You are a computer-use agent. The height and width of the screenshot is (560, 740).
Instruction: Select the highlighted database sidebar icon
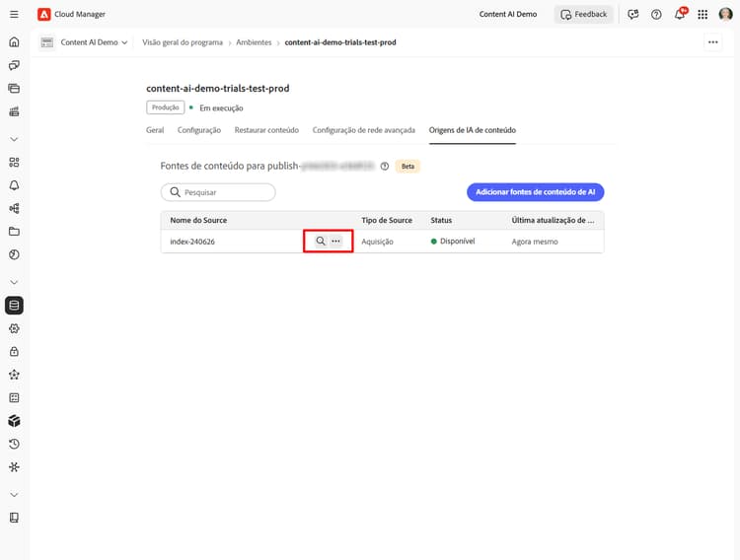click(14, 306)
